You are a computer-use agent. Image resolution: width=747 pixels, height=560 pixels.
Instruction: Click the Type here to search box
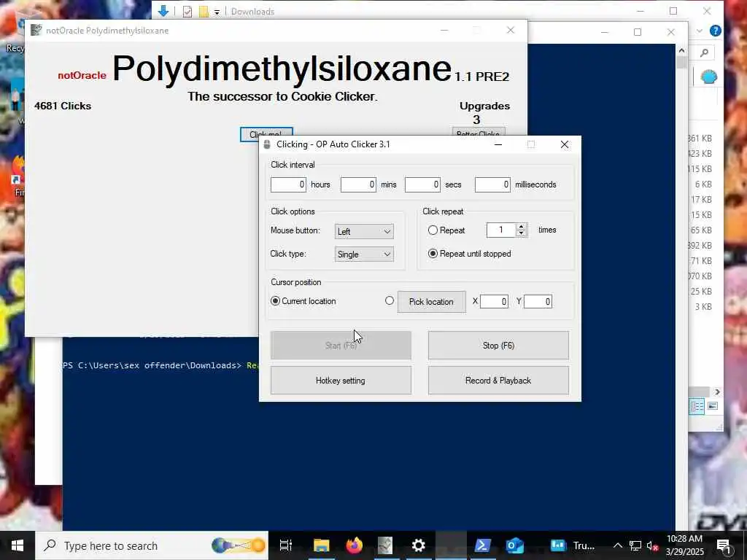[x=152, y=545]
